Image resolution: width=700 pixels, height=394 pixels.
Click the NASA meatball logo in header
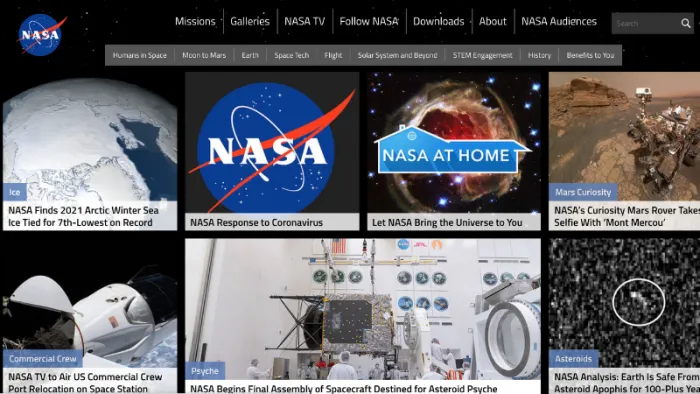pyautogui.click(x=42, y=34)
